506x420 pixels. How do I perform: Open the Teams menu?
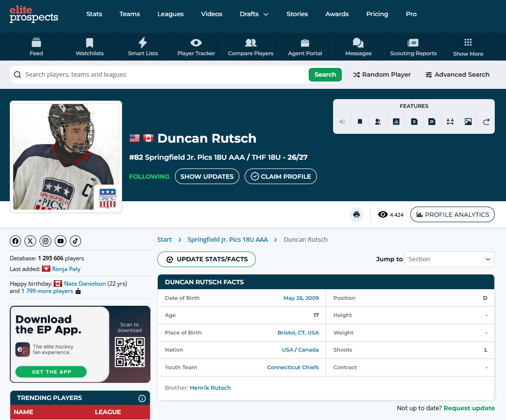click(130, 14)
